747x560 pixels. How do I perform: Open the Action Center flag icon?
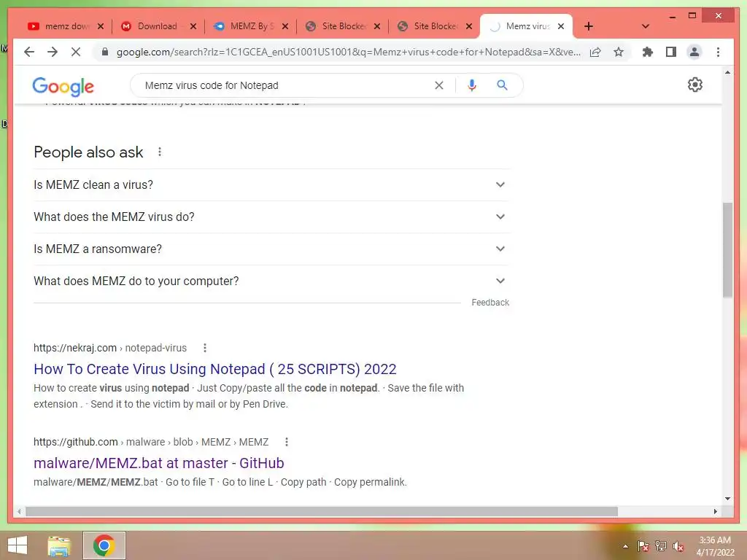(x=643, y=546)
